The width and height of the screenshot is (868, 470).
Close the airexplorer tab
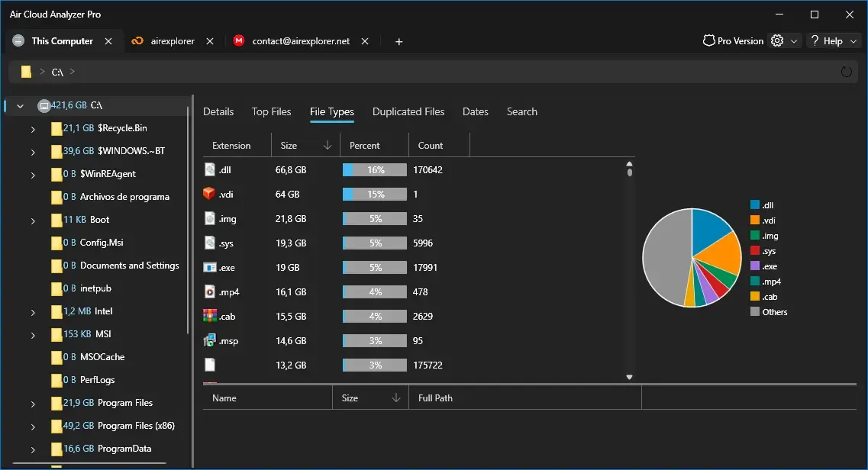pyautogui.click(x=210, y=41)
